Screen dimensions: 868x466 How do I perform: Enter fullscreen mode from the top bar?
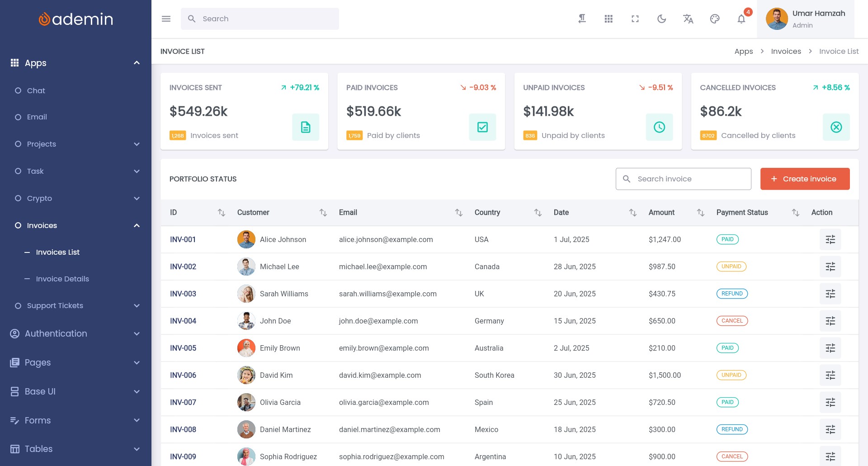point(635,19)
